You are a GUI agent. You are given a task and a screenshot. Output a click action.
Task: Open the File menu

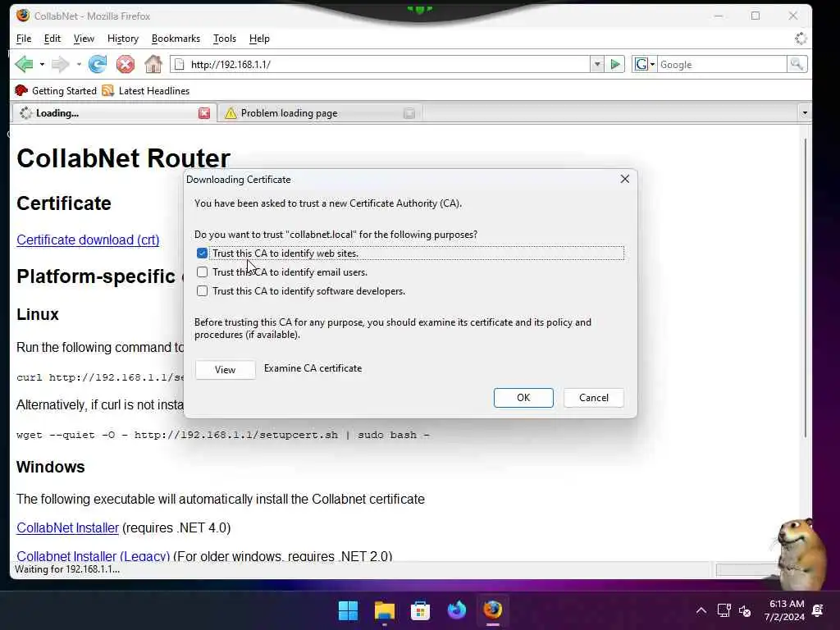[x=24, y=39]
